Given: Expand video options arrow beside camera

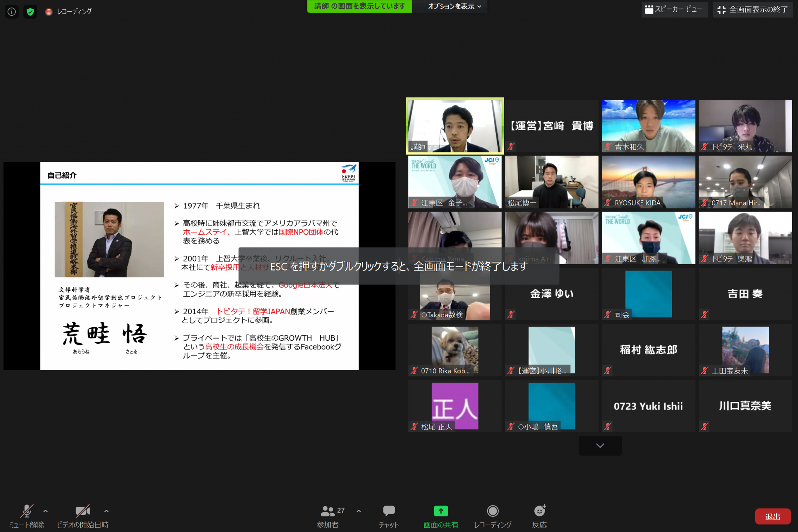Looking at the screenshot, I should (x=106, y=511).
